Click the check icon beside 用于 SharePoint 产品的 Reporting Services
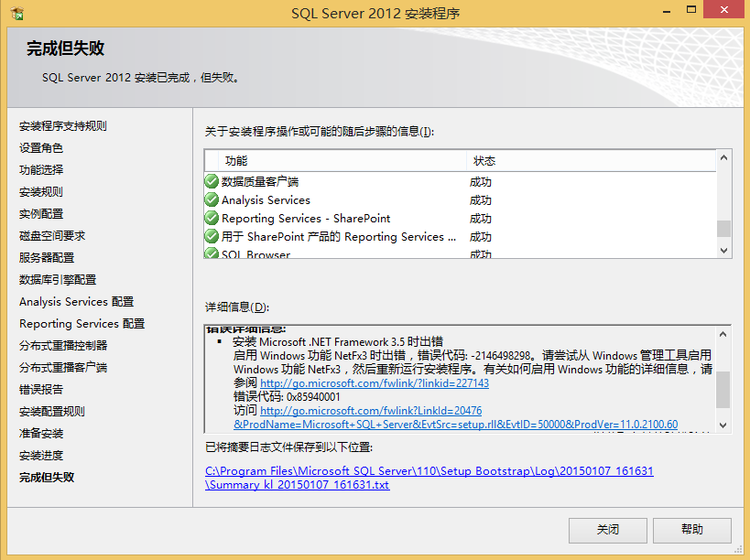The width and height of the screenshot is (750, 560). tap(212, 236)
